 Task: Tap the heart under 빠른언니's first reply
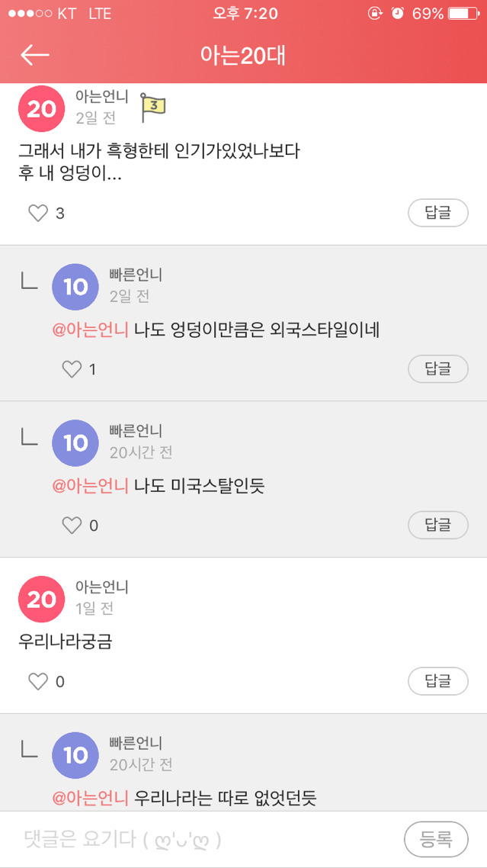click(72, 368)
